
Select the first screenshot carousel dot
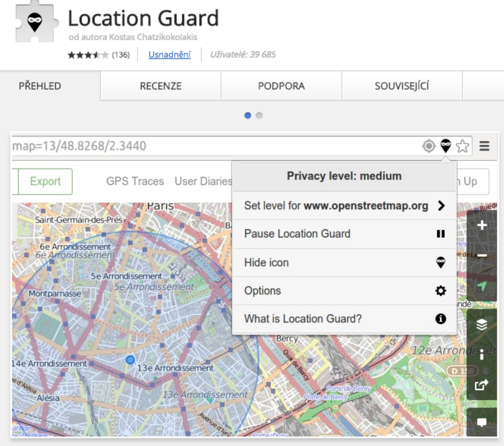click(x=247, y=116)
